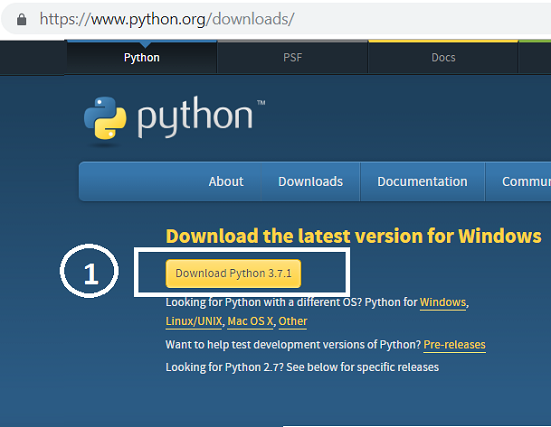
Task: Select the URL in the address bar
Action: coord(167,19)
